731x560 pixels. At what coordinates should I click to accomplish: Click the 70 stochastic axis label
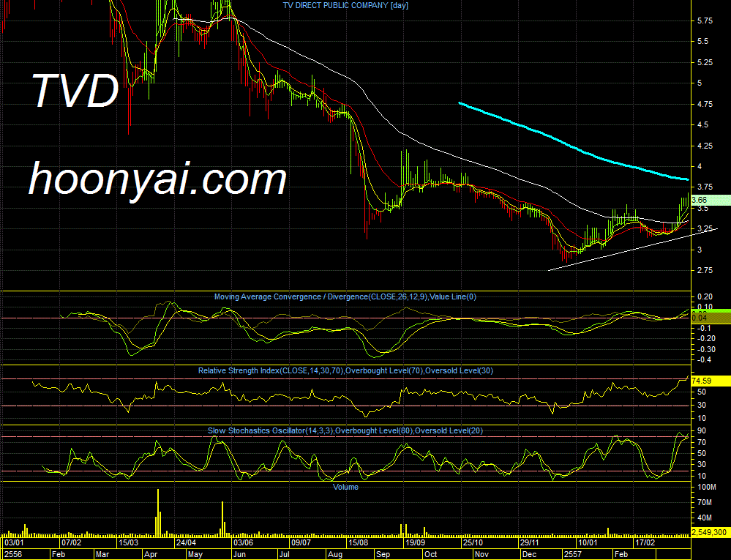point(702,442)
